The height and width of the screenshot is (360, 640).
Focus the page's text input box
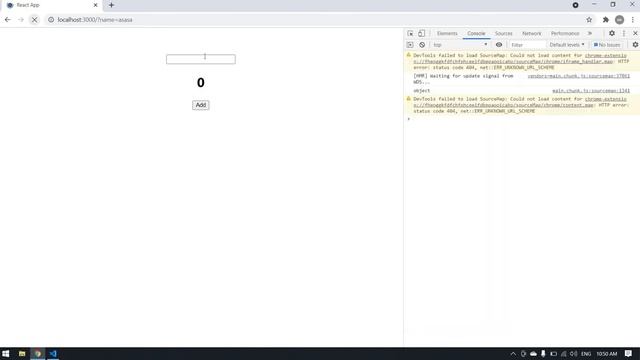201,59
